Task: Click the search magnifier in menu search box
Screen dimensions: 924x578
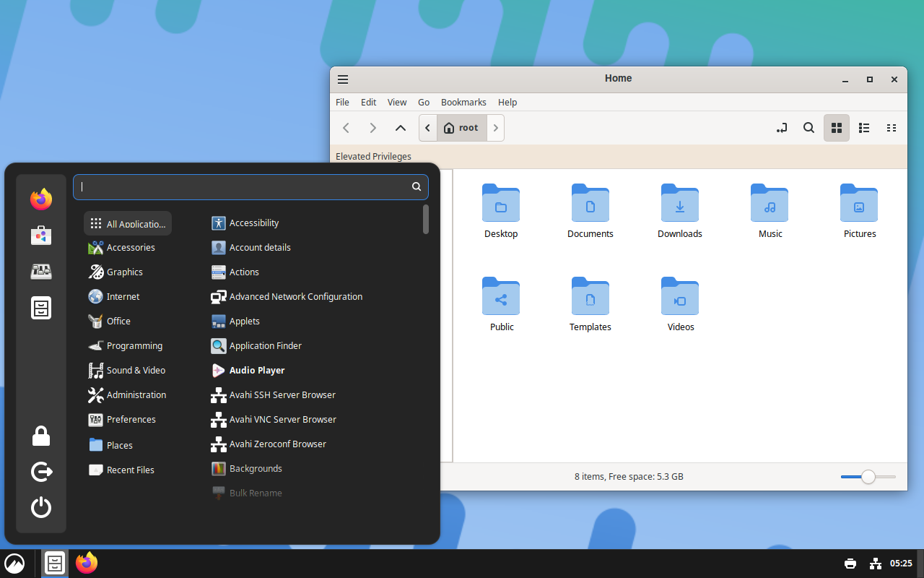Action: click(417, 186)
